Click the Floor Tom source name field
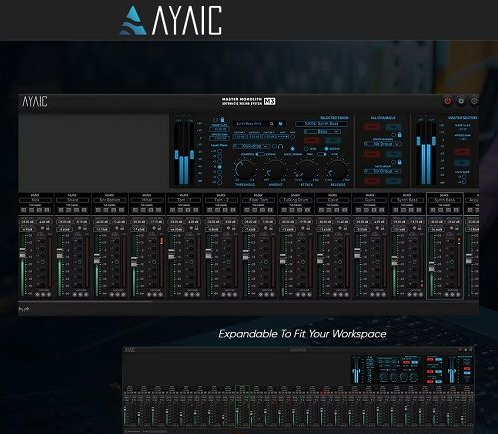 259,200
